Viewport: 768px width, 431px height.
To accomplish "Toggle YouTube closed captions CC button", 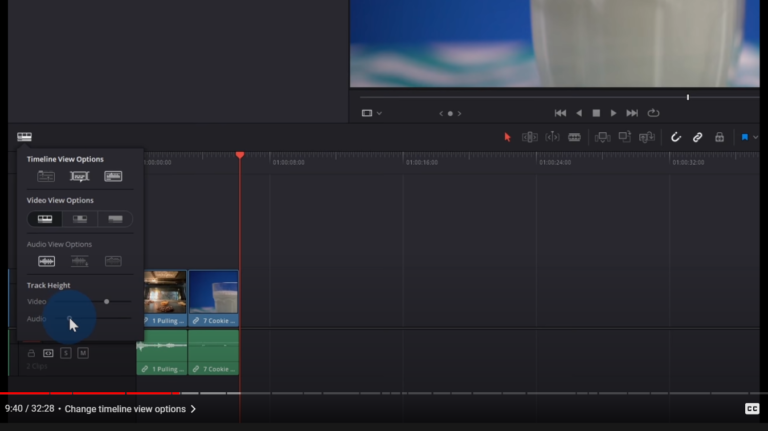I will (752, 408).
